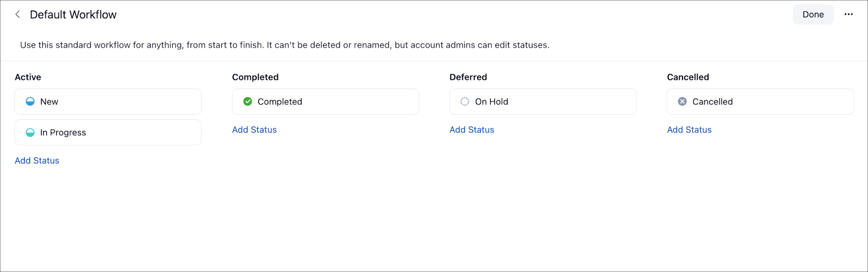The width and height of the screenshot is (868, 272).
Task: Add a status under Deferred column
Action: pos(472,130)
